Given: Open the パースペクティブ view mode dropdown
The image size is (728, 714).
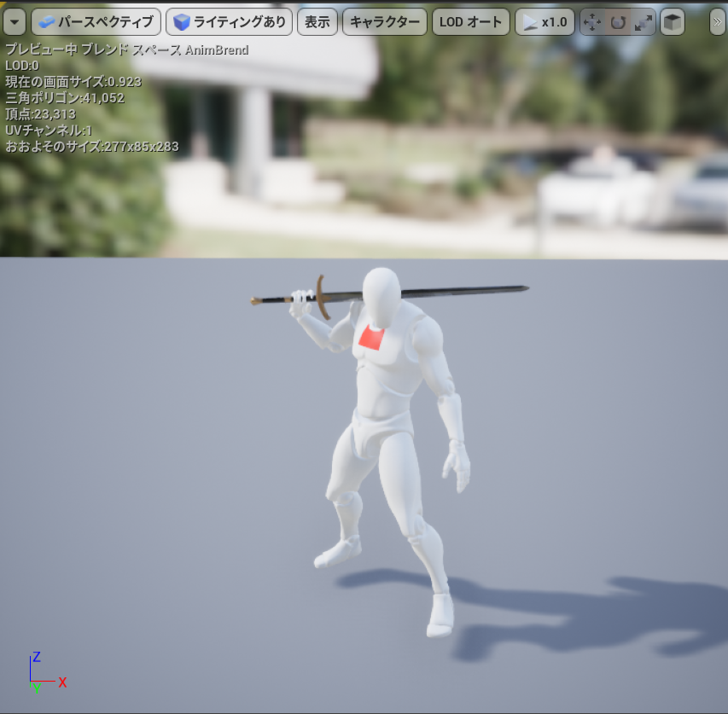Looking at the screenshot, I should 96,21.
